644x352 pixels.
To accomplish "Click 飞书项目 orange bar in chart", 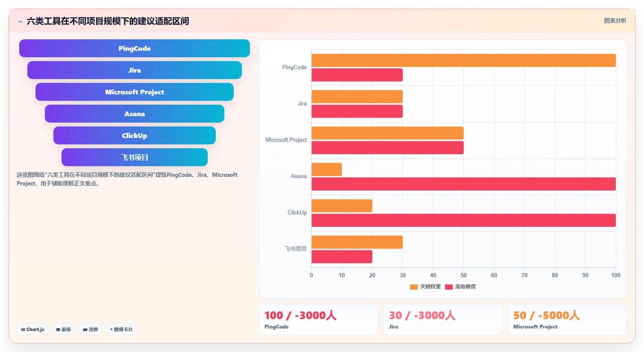I will 357,242.
